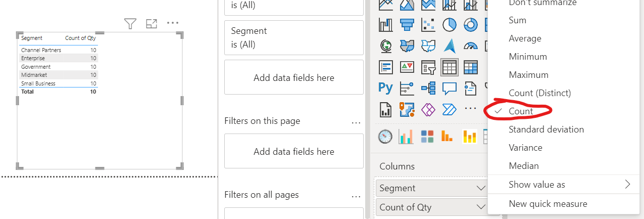Select the ArcGIS Maps visual
The width and height of the screenshot is (644, 219).
coord(407,109)
